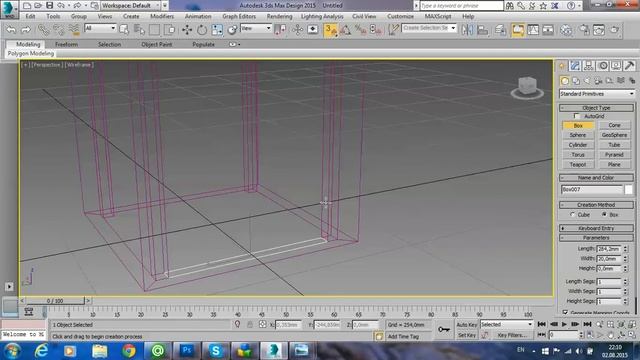
Task: Open the MAXScript menu
Action: (438, 16)
